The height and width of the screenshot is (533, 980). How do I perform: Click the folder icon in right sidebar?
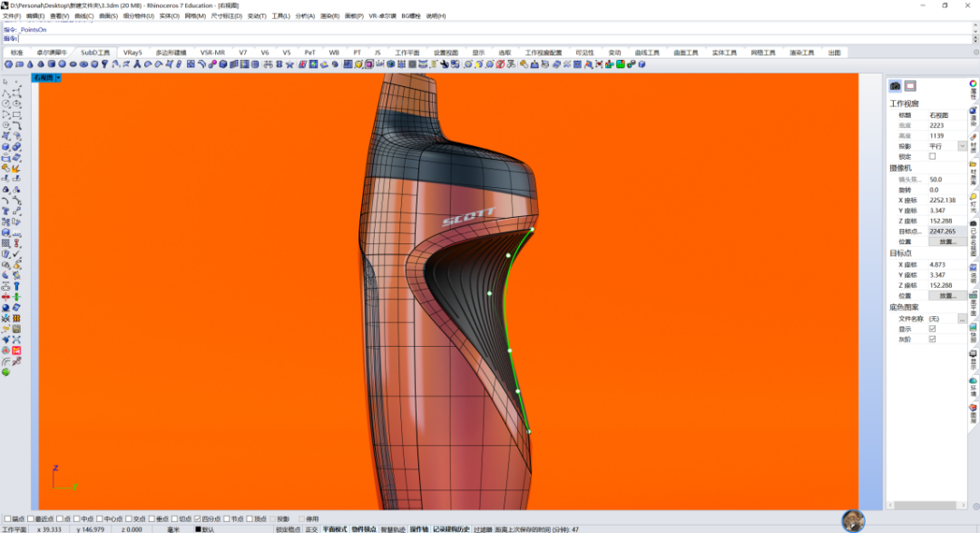[973, 164]
